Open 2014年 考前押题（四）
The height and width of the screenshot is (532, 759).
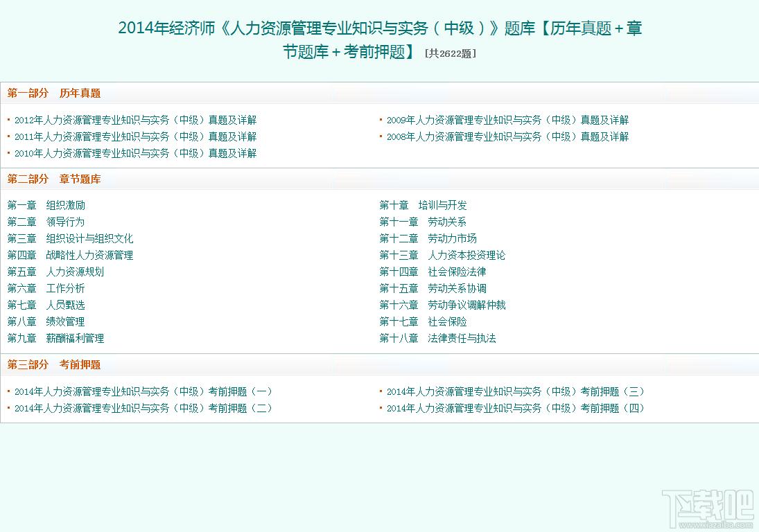point(516,408)
